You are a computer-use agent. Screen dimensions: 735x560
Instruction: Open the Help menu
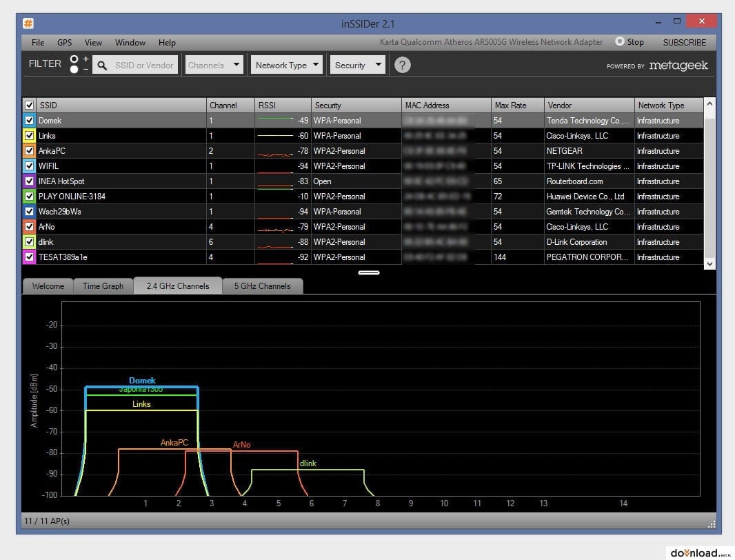pyautogui.click(x=167, y=42)
